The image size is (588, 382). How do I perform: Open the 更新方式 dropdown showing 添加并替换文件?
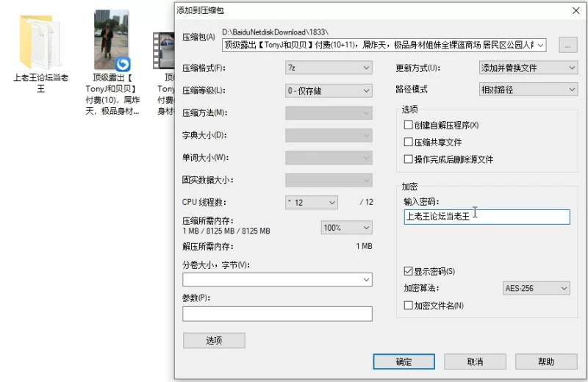pos(528,68)
